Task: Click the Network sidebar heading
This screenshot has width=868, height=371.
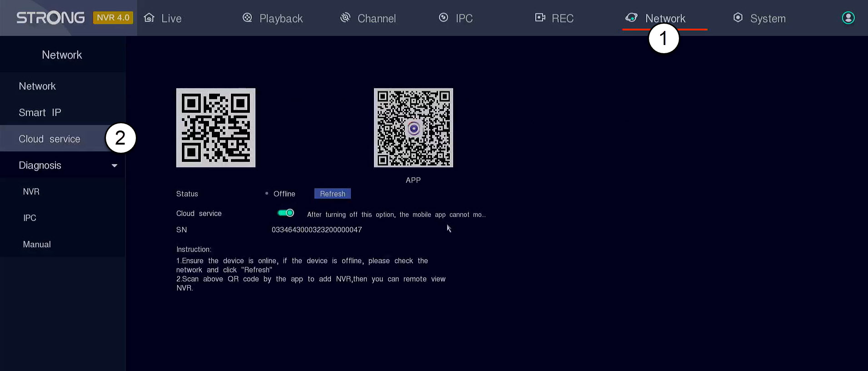Action: pos(62,55)
